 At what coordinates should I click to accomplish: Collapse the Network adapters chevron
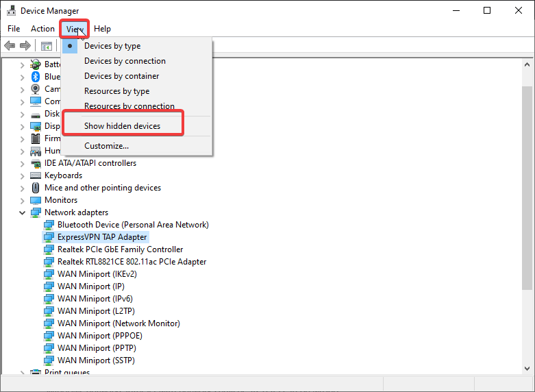(22, 212)
